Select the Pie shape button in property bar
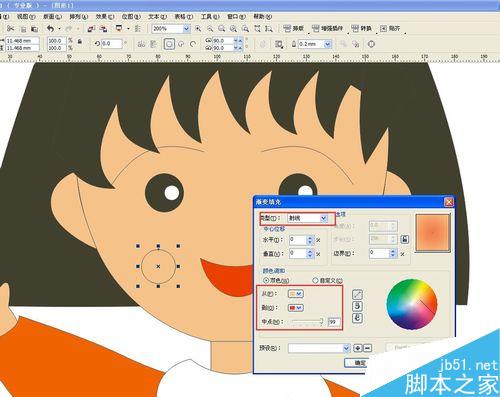 pyautogui.click(x=181, y=44)
